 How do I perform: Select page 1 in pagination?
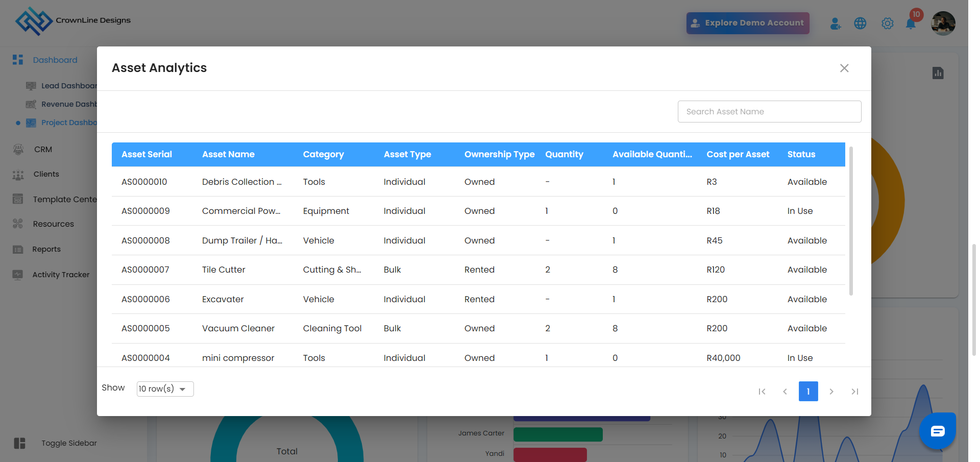[x=808, y=392]
